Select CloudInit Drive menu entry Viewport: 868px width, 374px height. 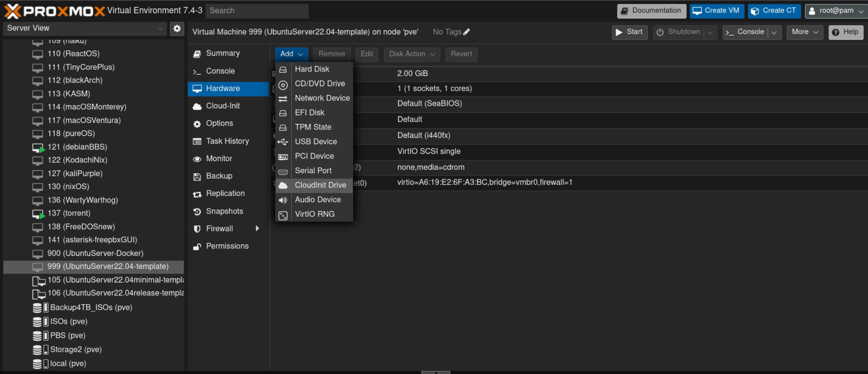[314, 185]
